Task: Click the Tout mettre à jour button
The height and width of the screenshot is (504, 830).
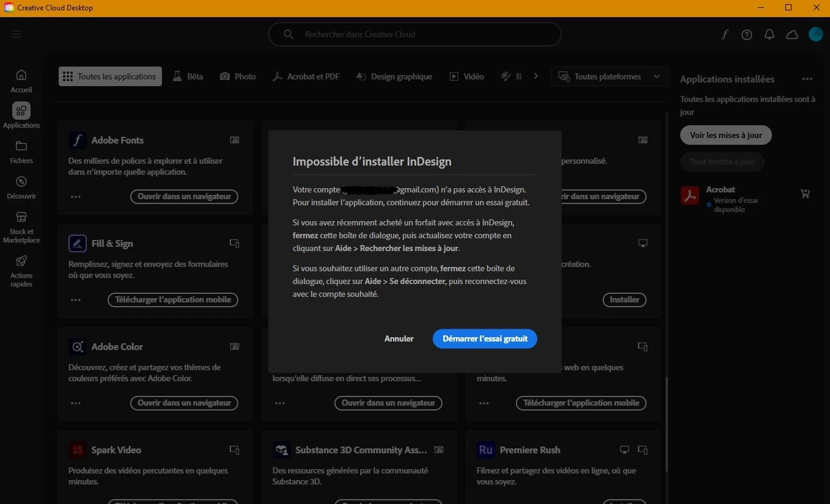Action: pyautogui.click(x=722, y=162)
